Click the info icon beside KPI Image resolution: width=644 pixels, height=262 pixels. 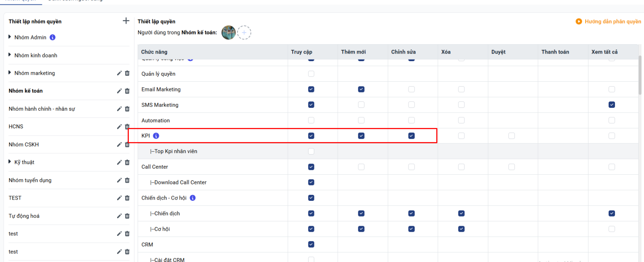click(x=156, y=136)
